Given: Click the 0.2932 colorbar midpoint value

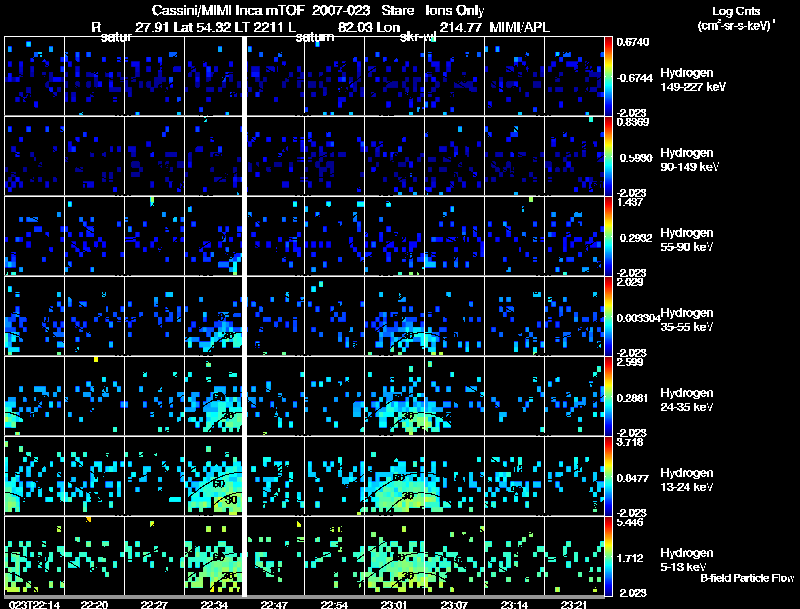Looking at the screenshot, I should click(x=636, y=238).
